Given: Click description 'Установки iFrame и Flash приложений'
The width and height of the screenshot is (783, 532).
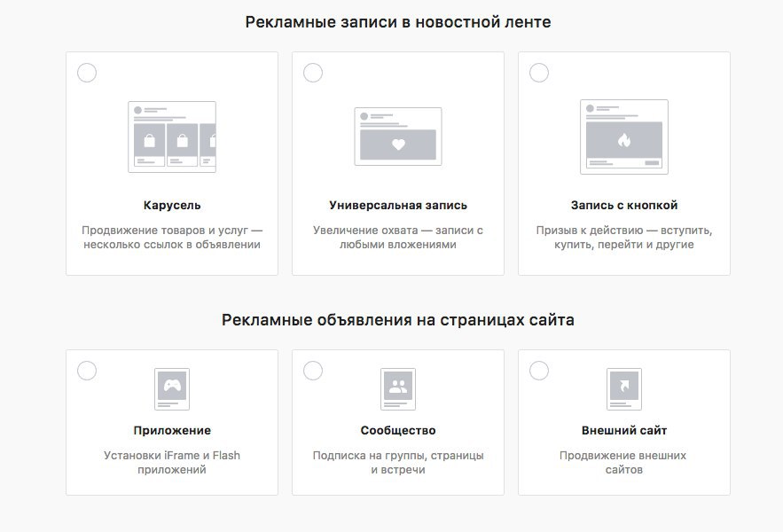Looking at the screenshot, I should [172, 463].
